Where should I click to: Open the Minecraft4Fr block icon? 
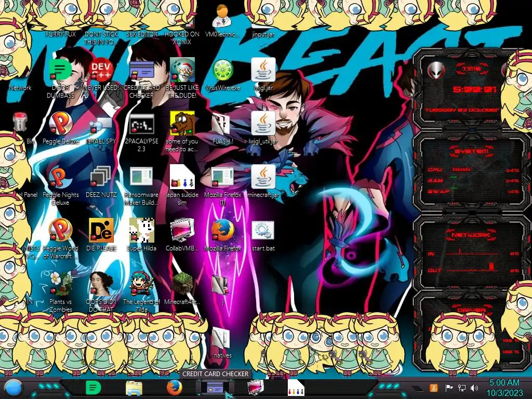pyautogui.click(x=182, y=288)
